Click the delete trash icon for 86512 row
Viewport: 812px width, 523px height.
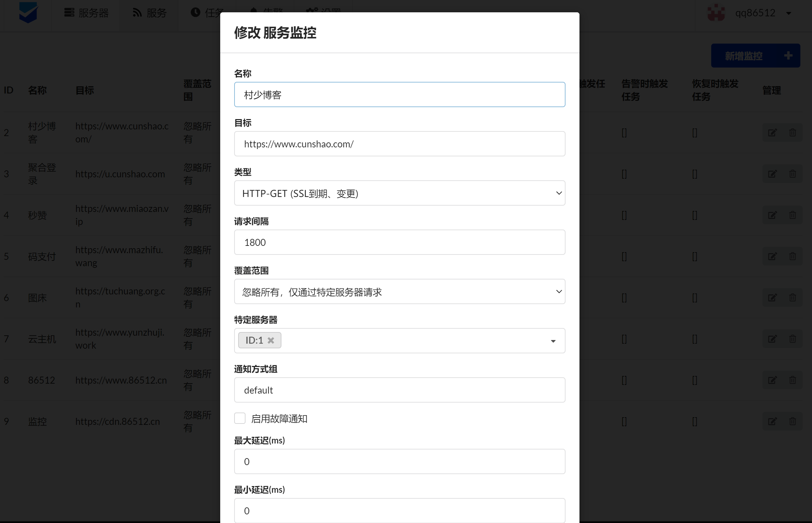tap(792, 380)
